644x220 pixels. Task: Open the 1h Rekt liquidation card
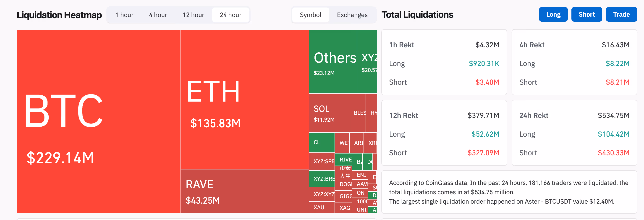444,62
